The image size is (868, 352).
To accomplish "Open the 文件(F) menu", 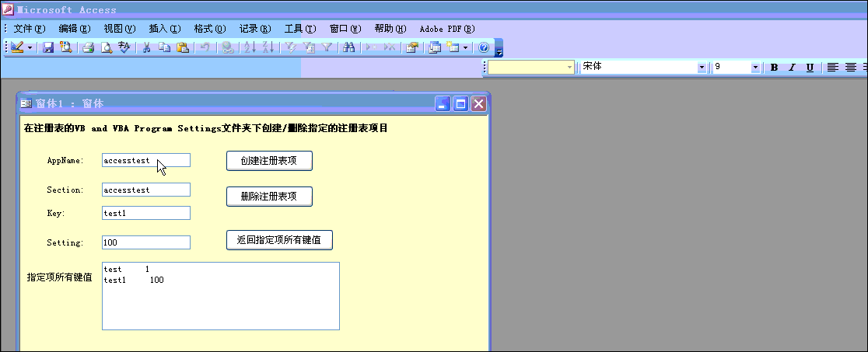I will [30, 29].
